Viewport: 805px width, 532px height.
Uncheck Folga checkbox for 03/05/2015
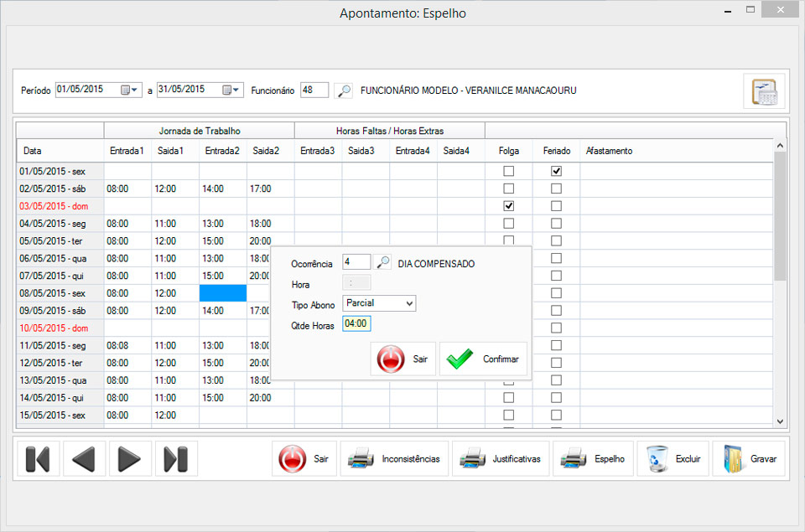(x=508, y=206)
